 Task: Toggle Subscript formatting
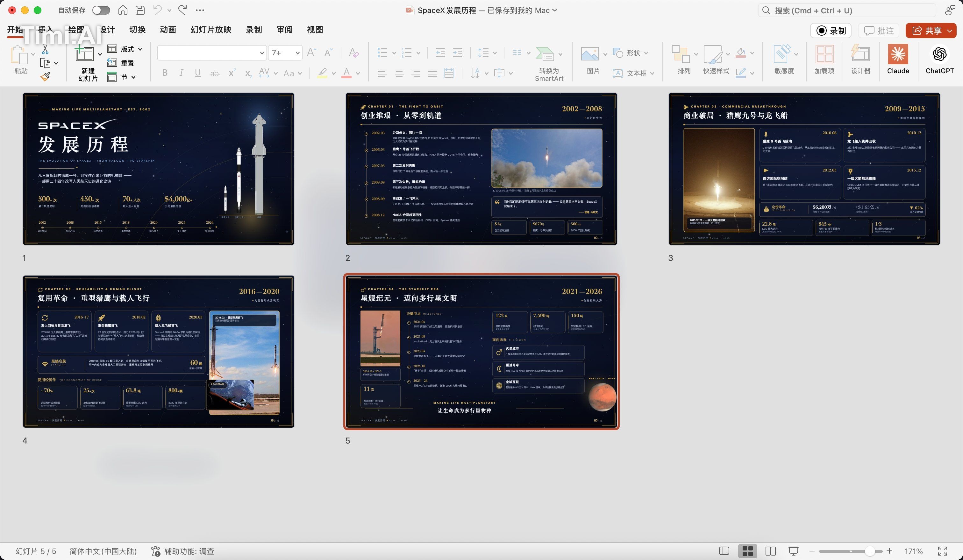pyautogui.click(x=248, y=74)
